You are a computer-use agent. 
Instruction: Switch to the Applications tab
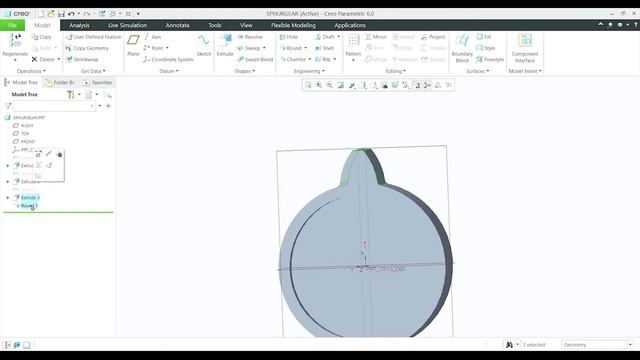[x=350, y=25]
